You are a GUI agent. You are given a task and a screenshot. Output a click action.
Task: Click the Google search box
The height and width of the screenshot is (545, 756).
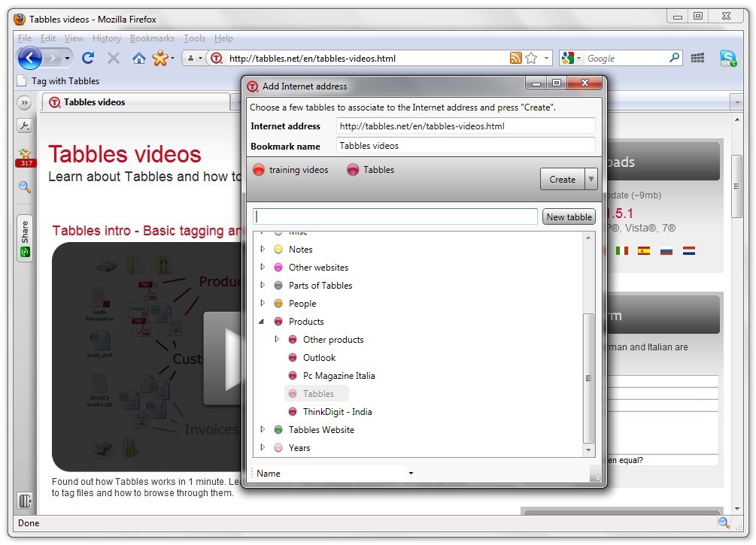[626, 59]
